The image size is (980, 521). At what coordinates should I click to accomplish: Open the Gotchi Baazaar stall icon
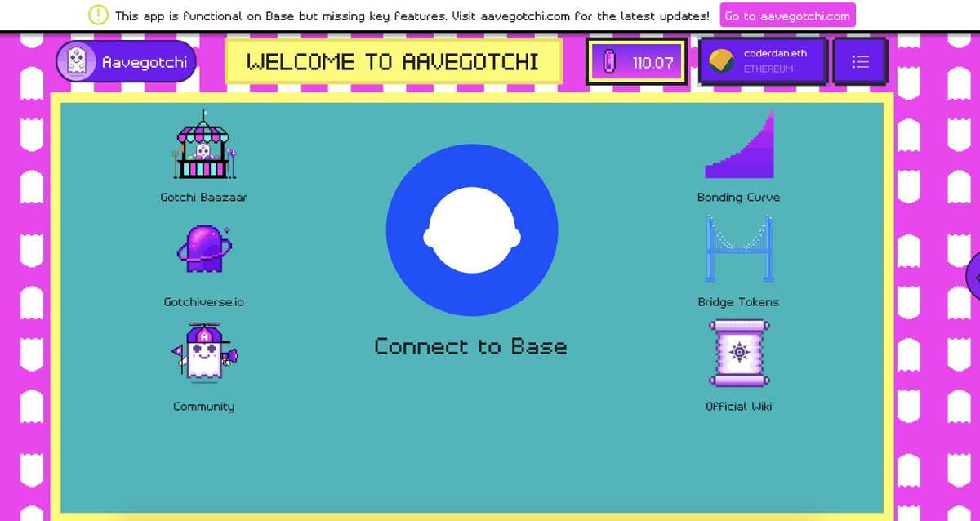pos(204,145)
